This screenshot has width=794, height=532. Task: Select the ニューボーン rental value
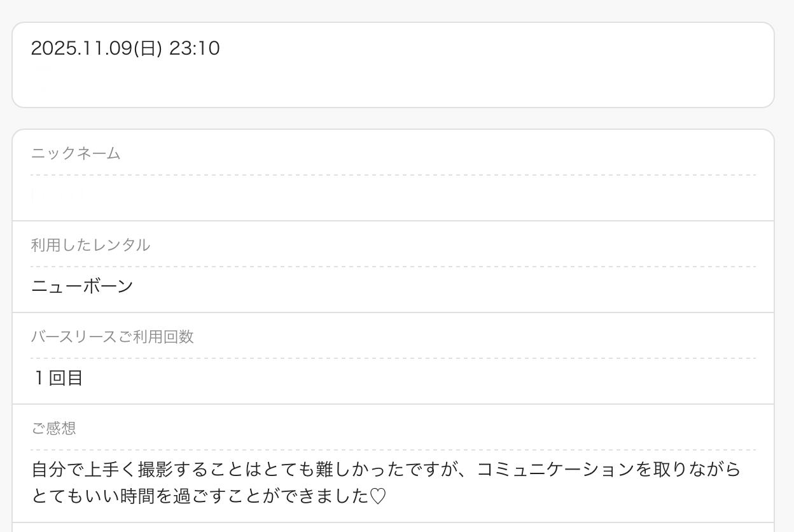pyautogui.click(x=82, y=286)
